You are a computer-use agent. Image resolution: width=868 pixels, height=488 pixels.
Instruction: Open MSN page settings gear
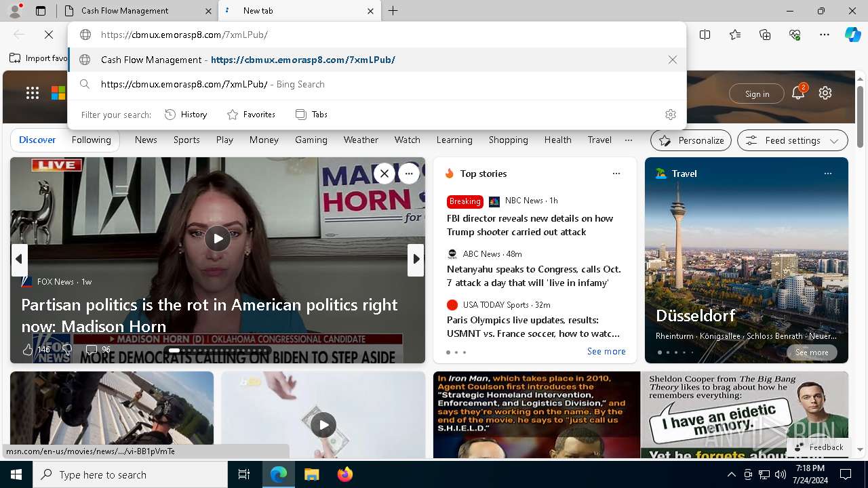pyautogui.click(x=825, y=94)
